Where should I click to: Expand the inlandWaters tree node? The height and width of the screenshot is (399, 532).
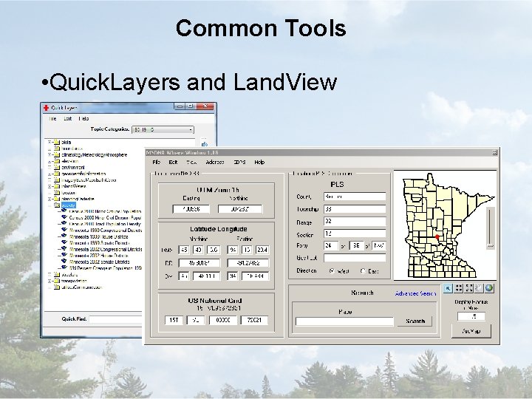[x=50, y=186]
